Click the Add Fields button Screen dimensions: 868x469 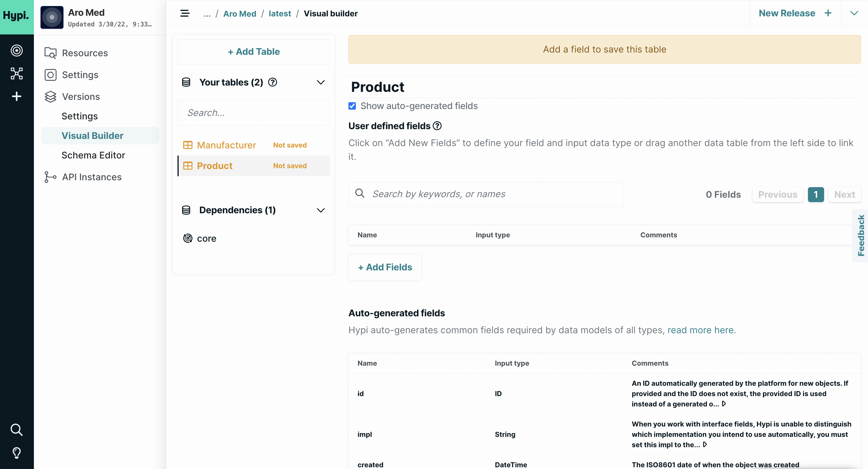385,267
